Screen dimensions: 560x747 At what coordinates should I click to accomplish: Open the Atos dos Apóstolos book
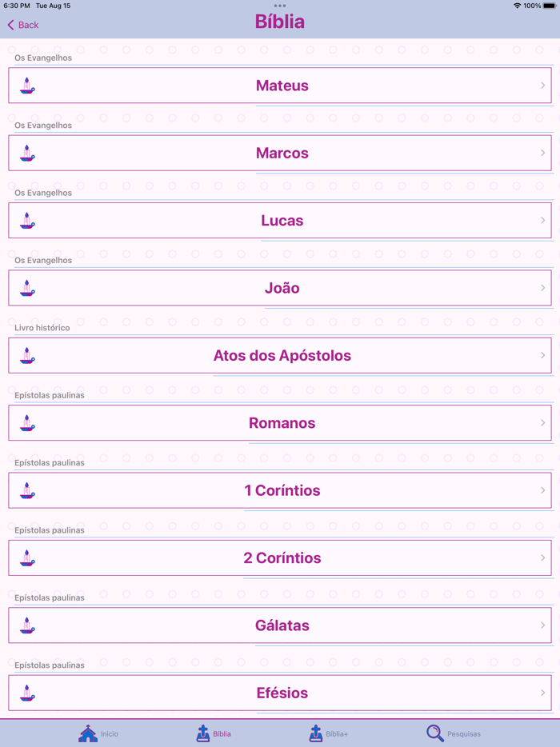click(x=282, y=355)
